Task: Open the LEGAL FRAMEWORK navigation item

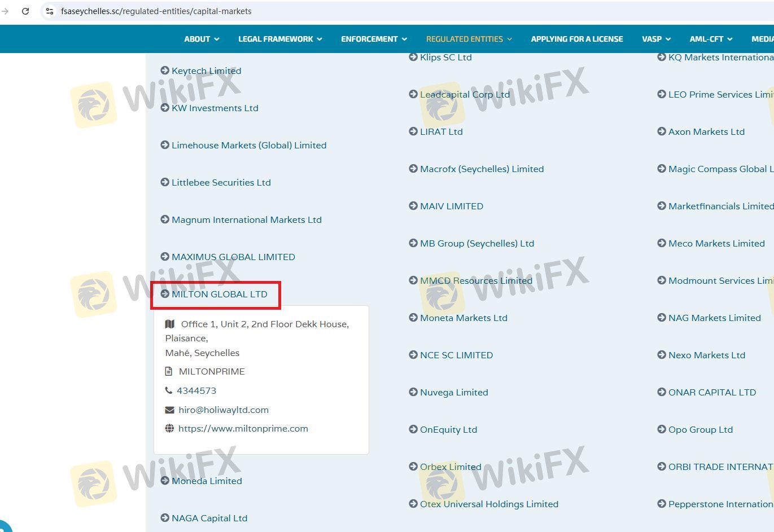Action: (x=276, y=39)
